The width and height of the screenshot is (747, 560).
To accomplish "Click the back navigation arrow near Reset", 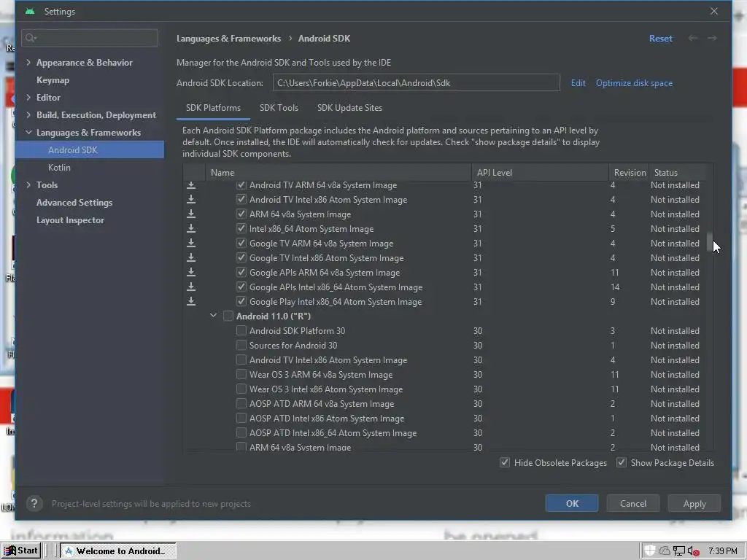I will click(693, 38).
